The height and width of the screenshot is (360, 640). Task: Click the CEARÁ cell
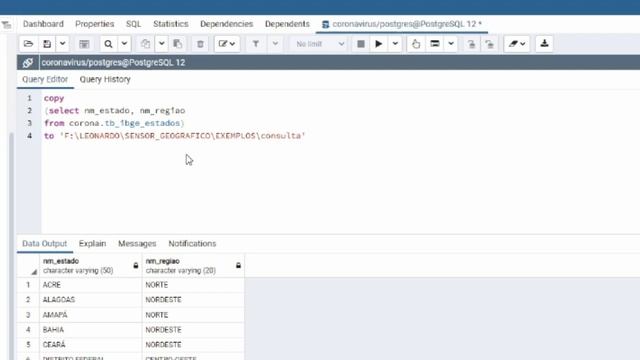[x=91, y=344]
